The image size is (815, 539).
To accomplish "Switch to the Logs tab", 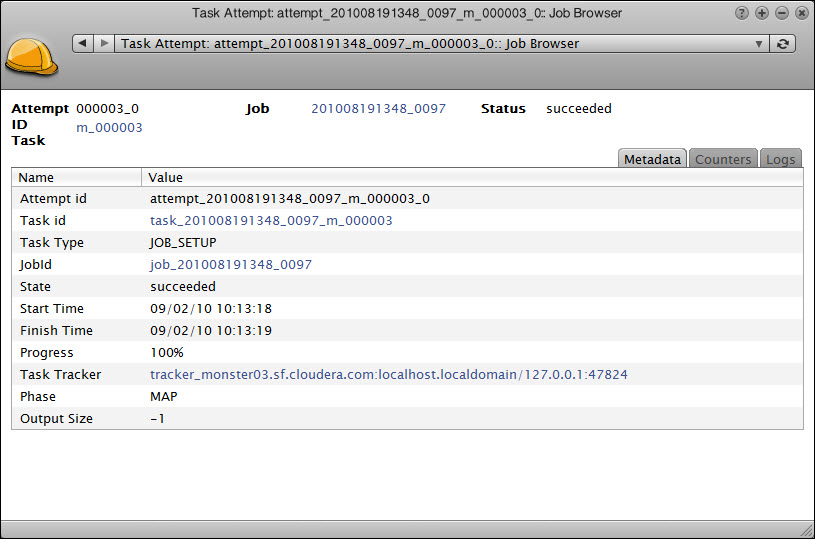I will (780, 159).
